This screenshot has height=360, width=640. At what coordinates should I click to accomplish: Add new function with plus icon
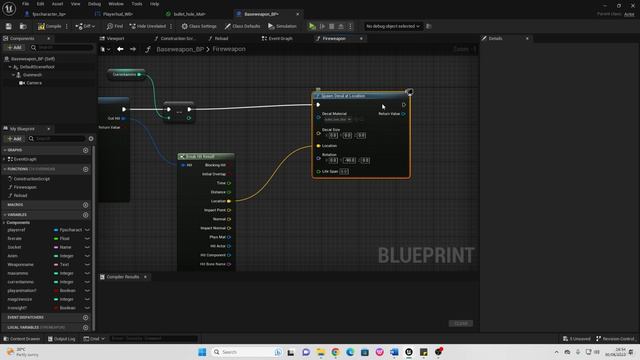(85, 169)
